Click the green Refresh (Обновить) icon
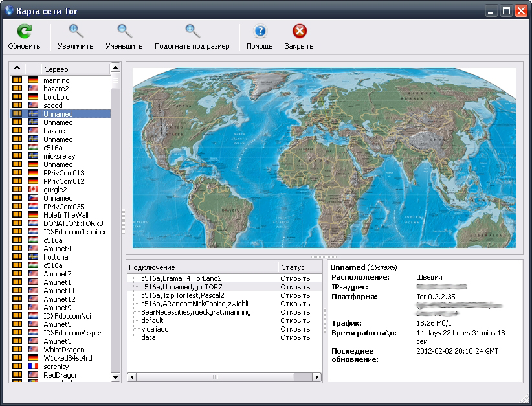The width and height of the screenshot is (532, 406). [24, 31]
